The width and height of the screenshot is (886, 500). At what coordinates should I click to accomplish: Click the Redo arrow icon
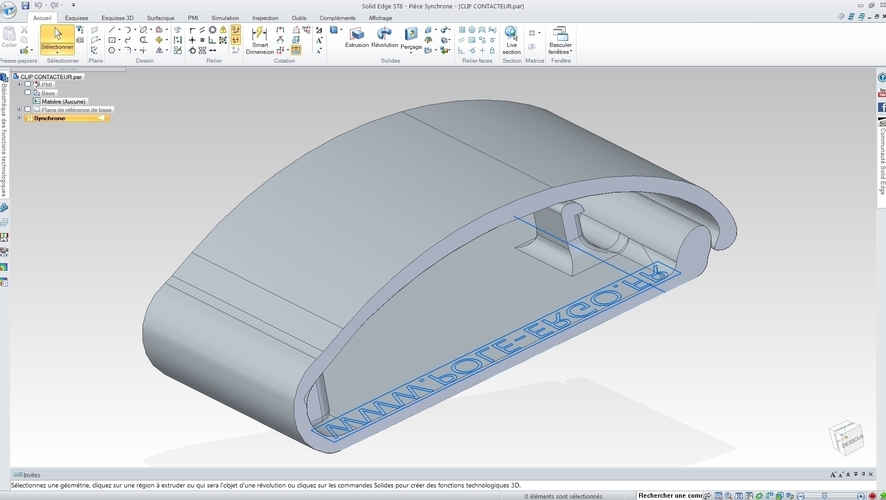(x=54, y=5)
